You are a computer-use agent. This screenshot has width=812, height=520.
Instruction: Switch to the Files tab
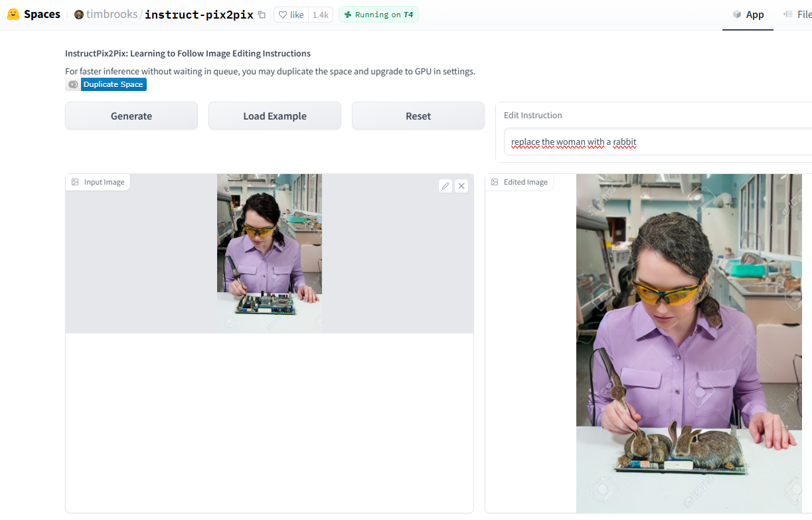[797, 15]
